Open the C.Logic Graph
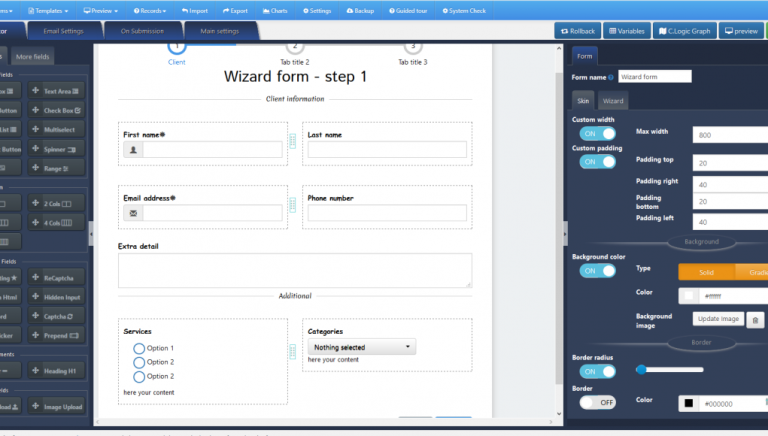This screenshot has width=768, height=436. pyautogui.click(x=684, y=31)
